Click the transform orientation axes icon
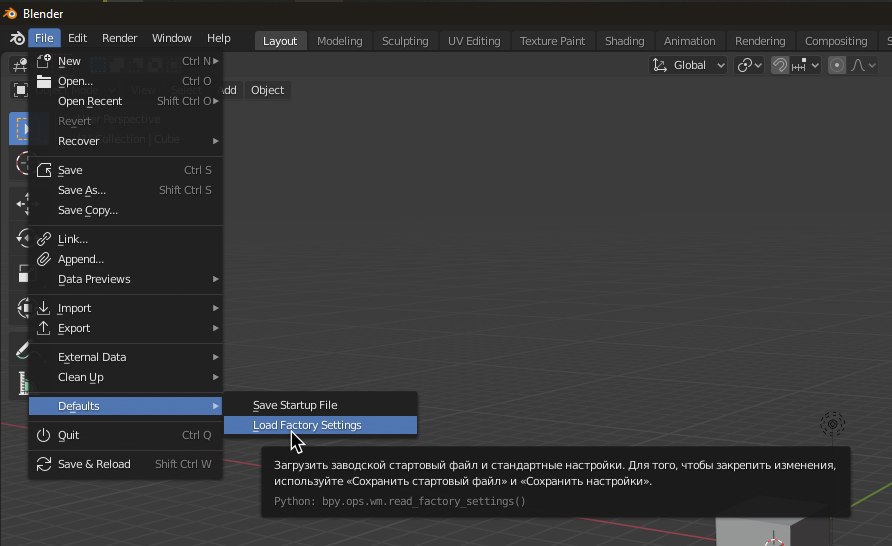 660,65
